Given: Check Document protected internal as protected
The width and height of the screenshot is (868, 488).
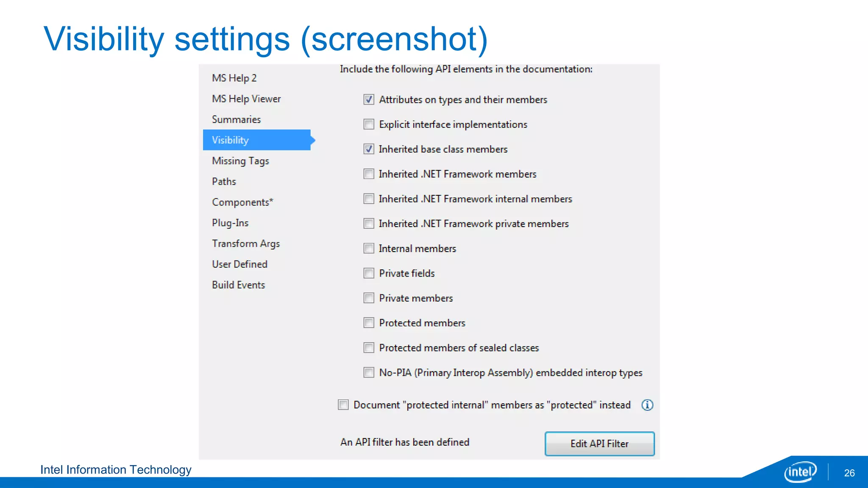Looking at the screenshot, I should pyautogui.click(x=343, y=405).
